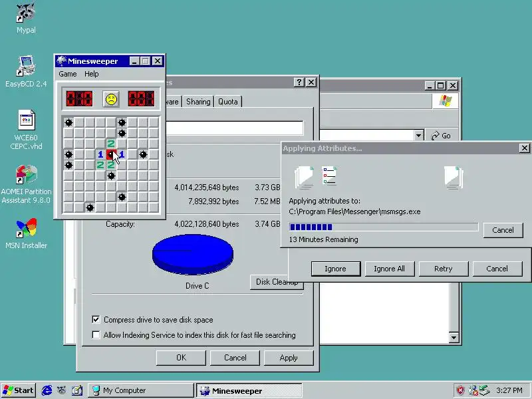Click the 3:27 PM system clock

click(509, 390)
